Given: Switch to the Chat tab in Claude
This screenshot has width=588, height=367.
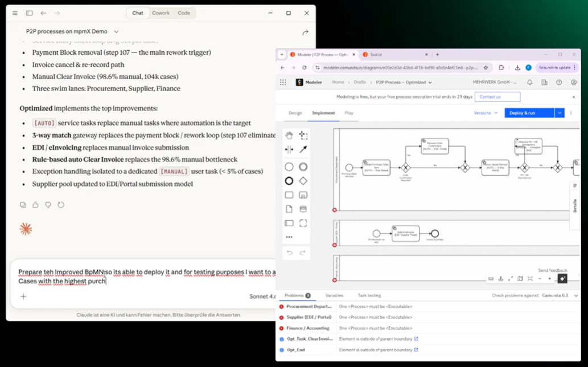Looking at the screenshot, I should 138,13.
